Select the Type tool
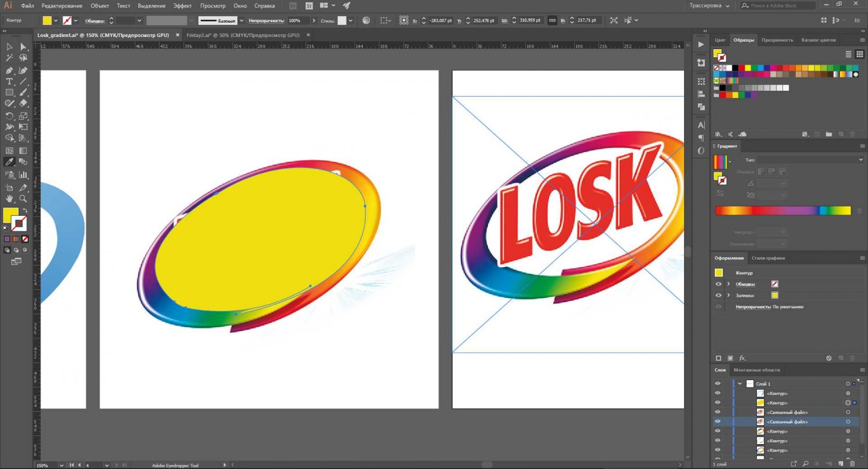This screenshot has width=868, height=469. click(10, 82)
